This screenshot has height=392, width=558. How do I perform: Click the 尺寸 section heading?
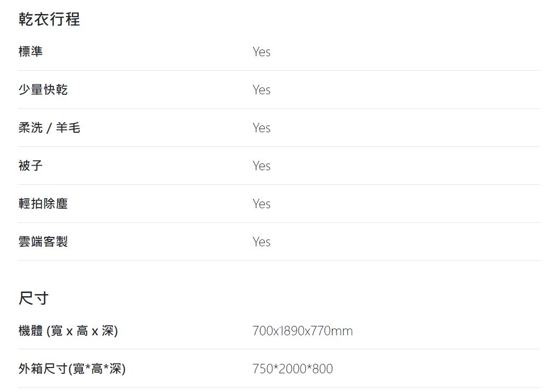(x=33, y=298)
